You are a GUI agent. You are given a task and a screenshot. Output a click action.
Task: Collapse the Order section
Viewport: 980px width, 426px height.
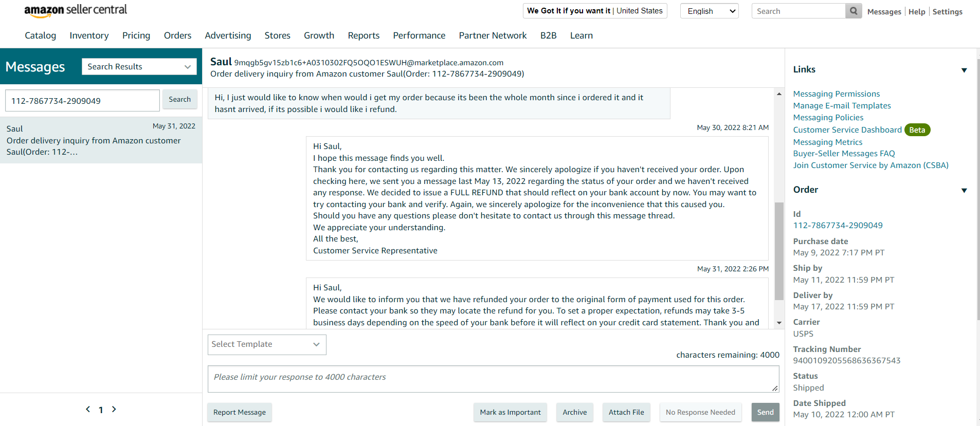pos(964,190)
